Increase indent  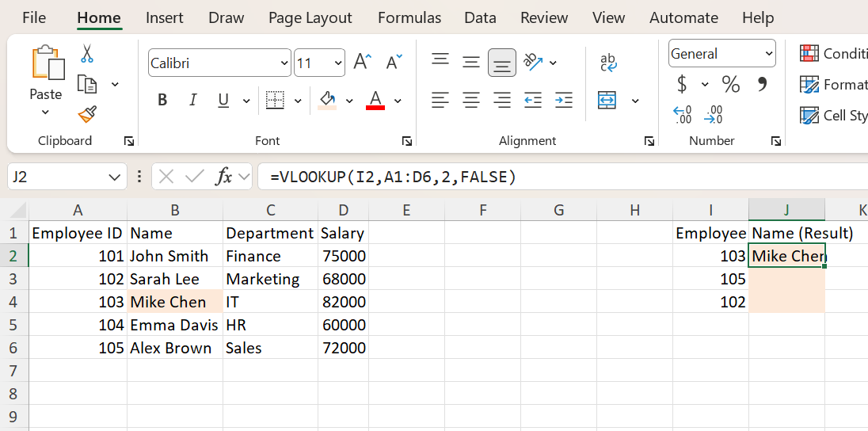564,101
